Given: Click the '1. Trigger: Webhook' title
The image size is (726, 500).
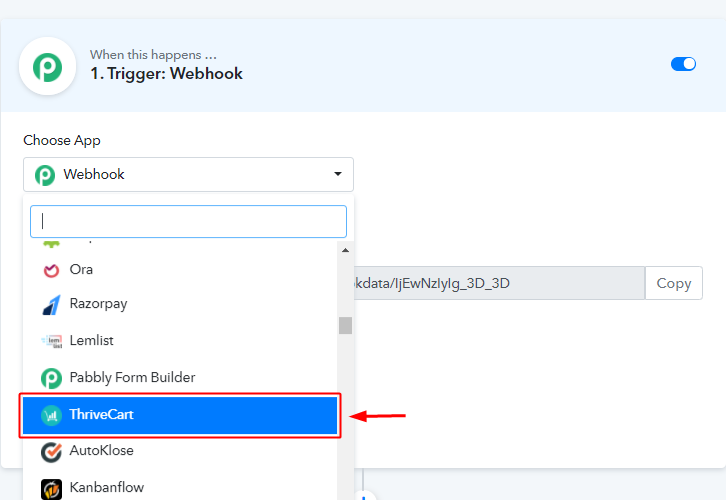Looking at the screenshot, I should click(x=167, y=74).
